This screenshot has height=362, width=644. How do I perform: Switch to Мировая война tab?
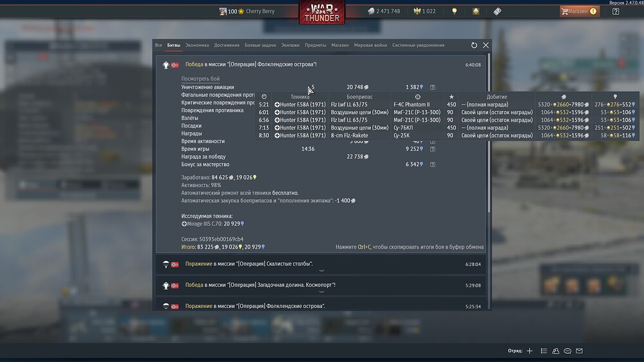point(370,45)
